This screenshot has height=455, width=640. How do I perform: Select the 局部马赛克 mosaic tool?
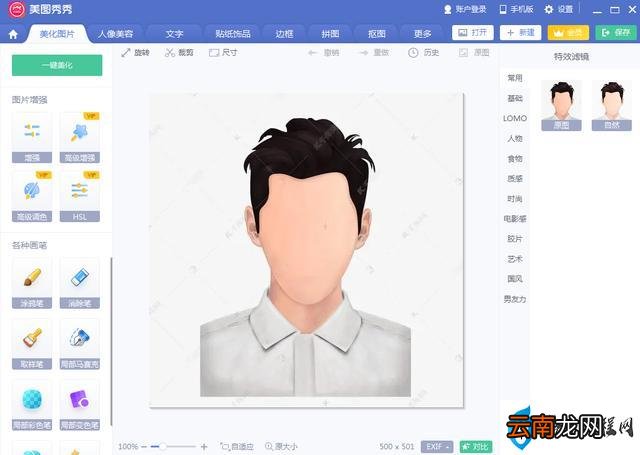[x=80, y=344]
